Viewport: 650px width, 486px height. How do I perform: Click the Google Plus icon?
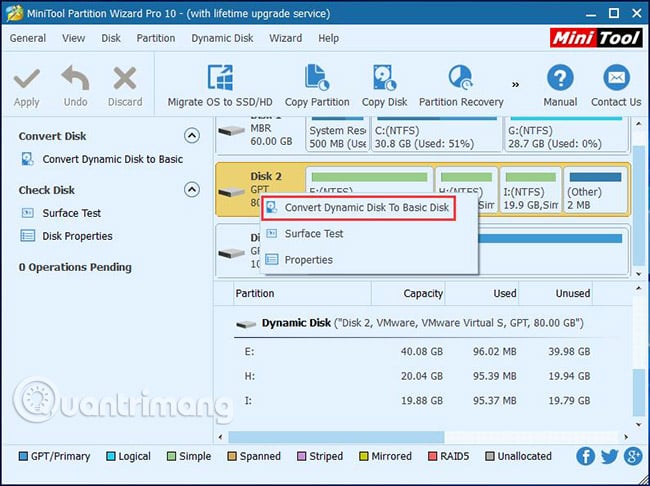point(633,457)
